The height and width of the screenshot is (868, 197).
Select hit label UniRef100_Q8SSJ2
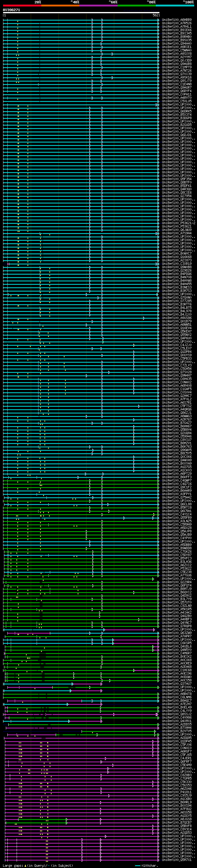[177, 714]
